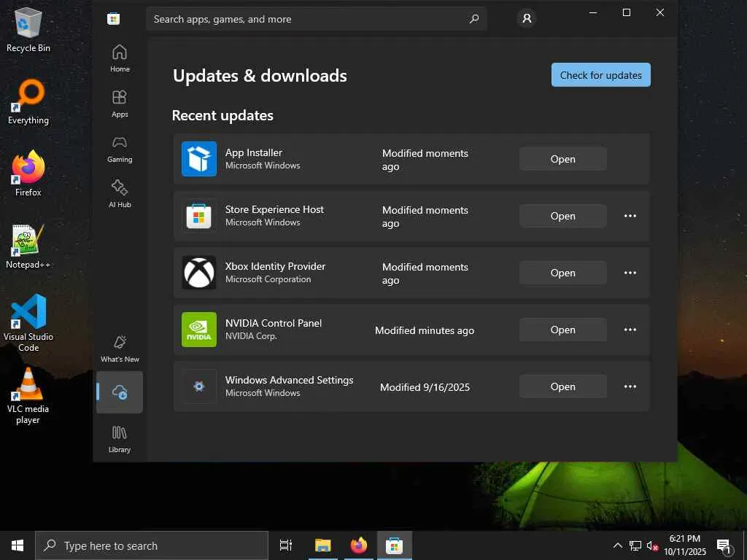Viewport: 747px width, 560px height.
Task: Click the search magnifier icon in Store
Action: click(x=473, y=19)
